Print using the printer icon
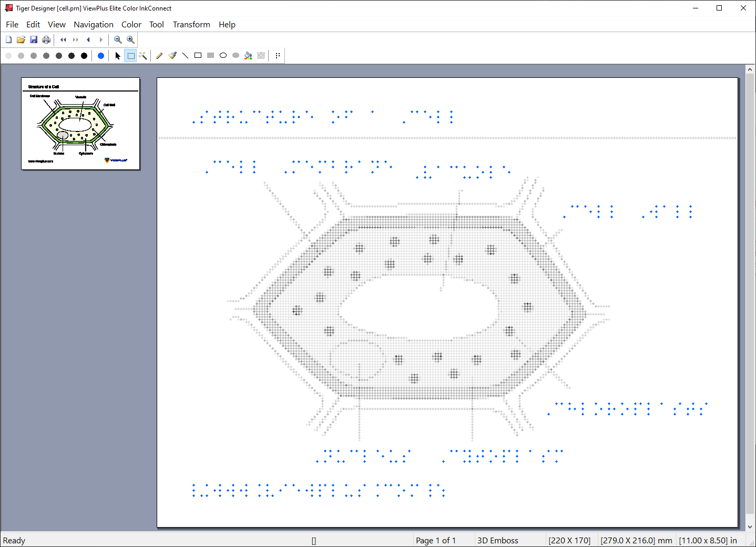Viewport: 756px width, 547px height. pyautogui.click(x=46, y=40)
